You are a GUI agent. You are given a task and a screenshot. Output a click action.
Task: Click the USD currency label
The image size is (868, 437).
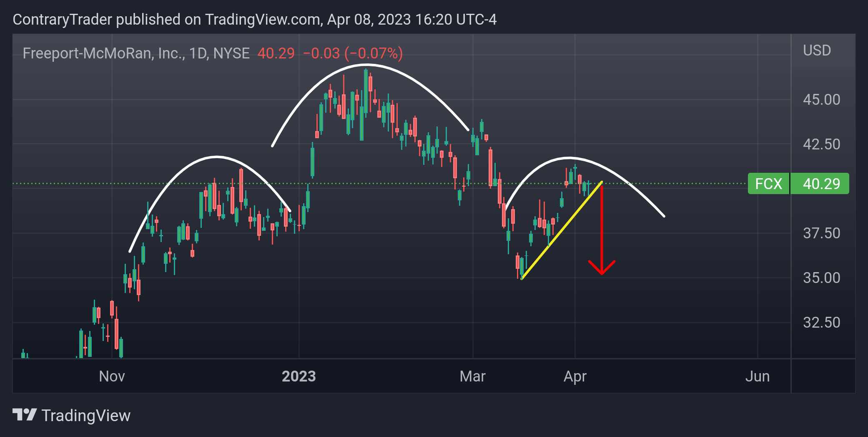817,51
